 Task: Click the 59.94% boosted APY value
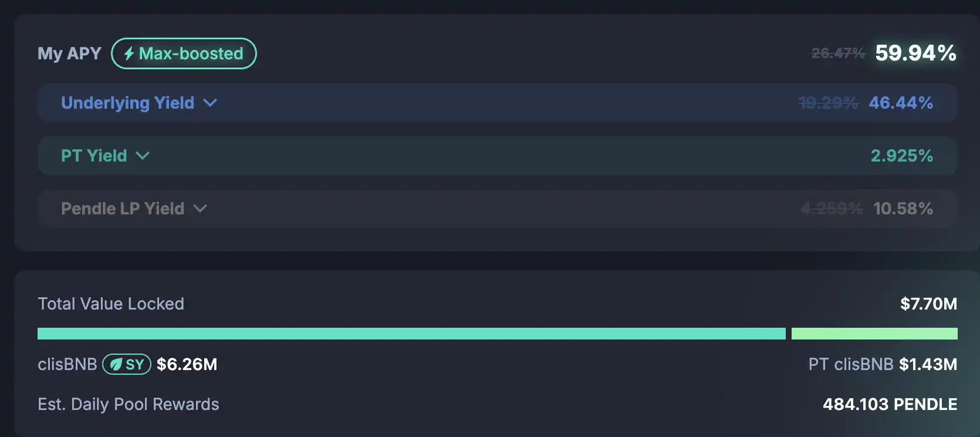(915, 53)
